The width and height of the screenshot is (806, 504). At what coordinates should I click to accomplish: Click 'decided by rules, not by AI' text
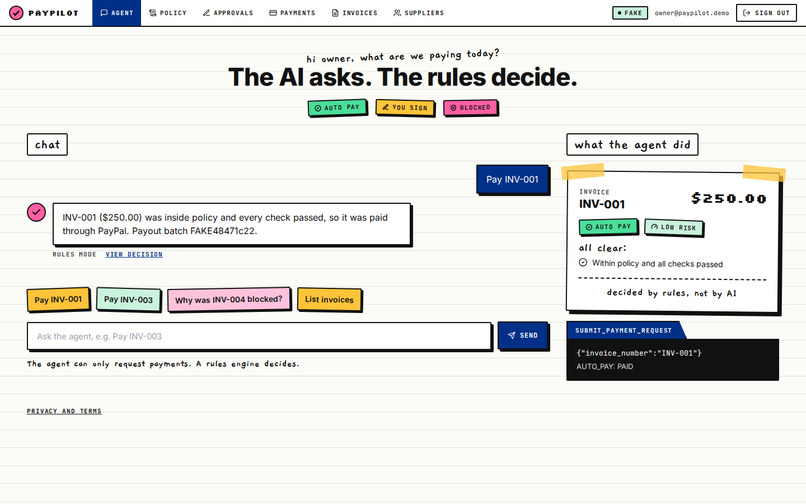point(672,293)
